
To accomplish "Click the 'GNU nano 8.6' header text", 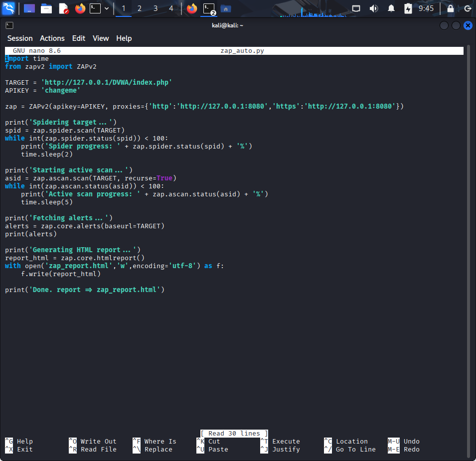I will click(x=37, y=51).
